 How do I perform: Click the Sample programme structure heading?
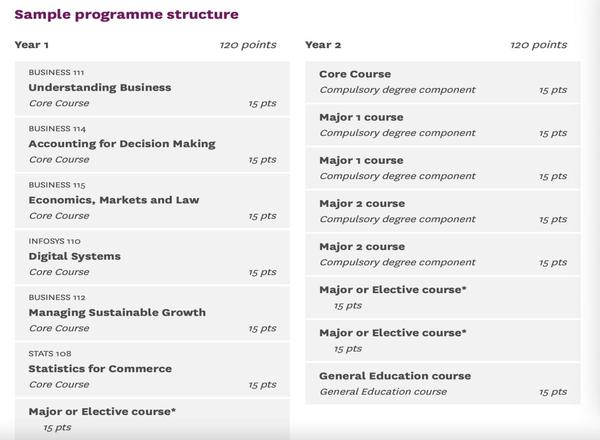pos(126,15)
